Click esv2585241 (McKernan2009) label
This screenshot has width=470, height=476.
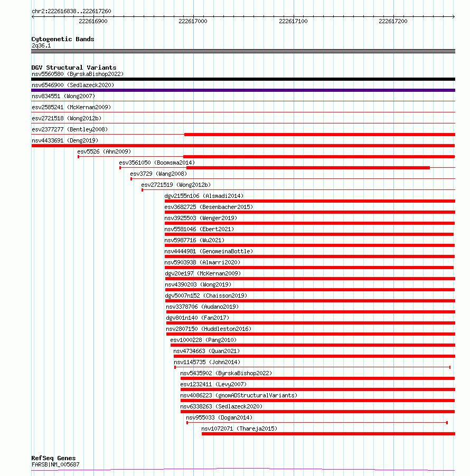tap(71, 108)
